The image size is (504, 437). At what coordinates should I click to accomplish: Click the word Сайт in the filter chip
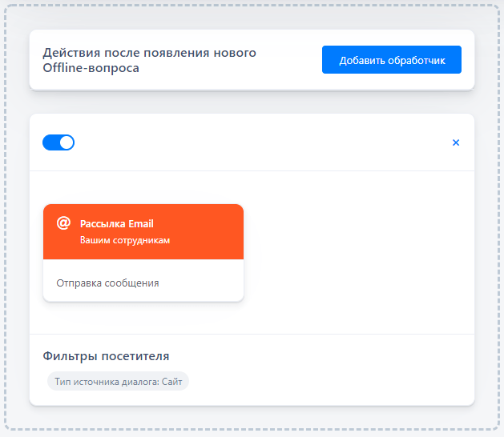(172, 382)
